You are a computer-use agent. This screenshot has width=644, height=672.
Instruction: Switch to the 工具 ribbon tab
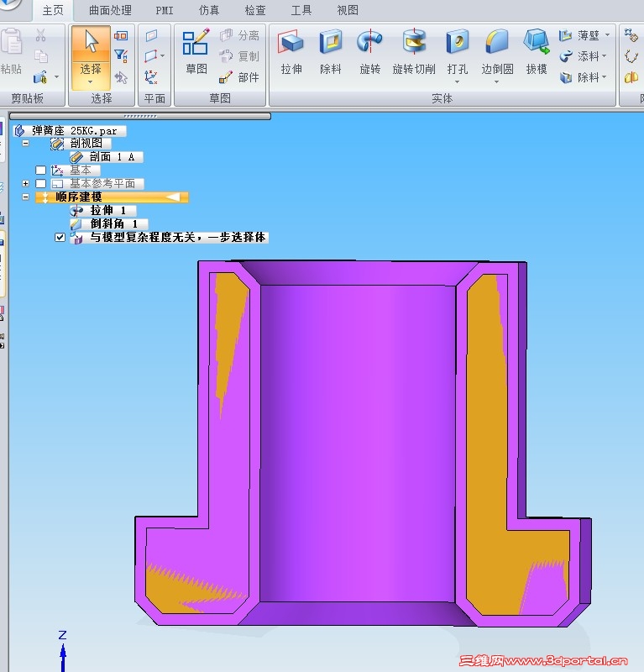pos(301,10)
